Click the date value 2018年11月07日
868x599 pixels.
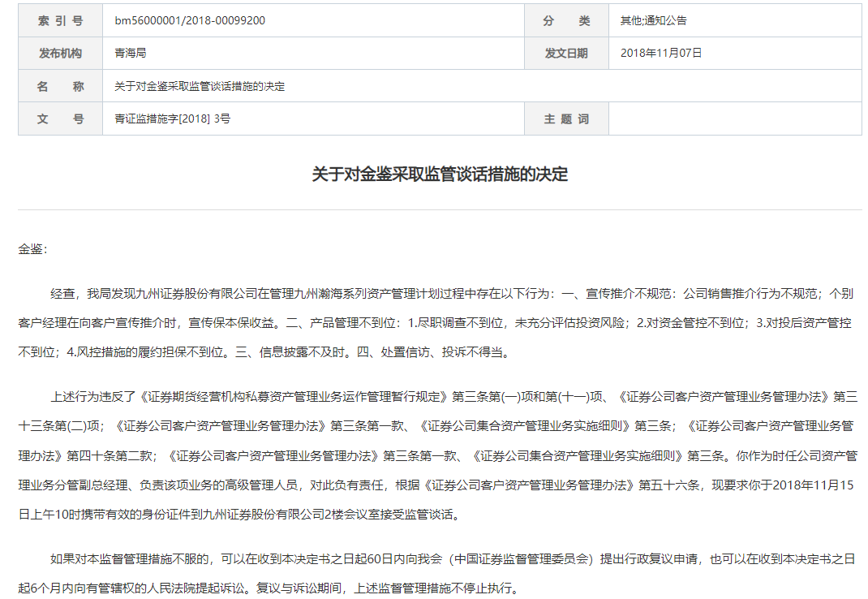(661, 54)
